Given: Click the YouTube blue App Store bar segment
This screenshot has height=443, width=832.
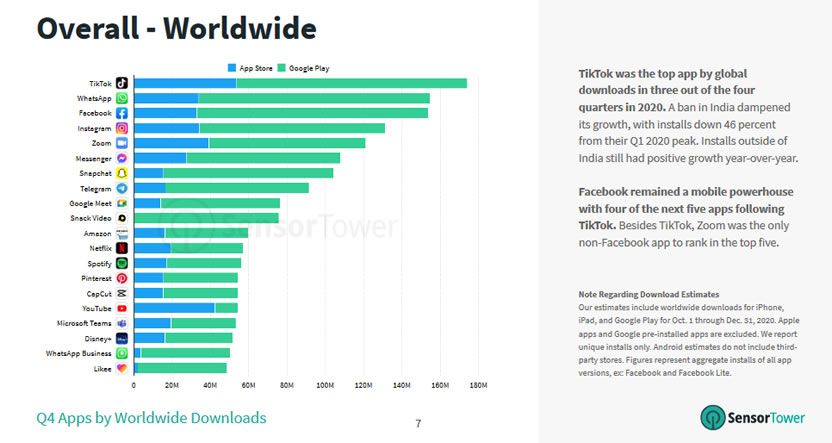Looking at the screenshot, I should point(175,308).
